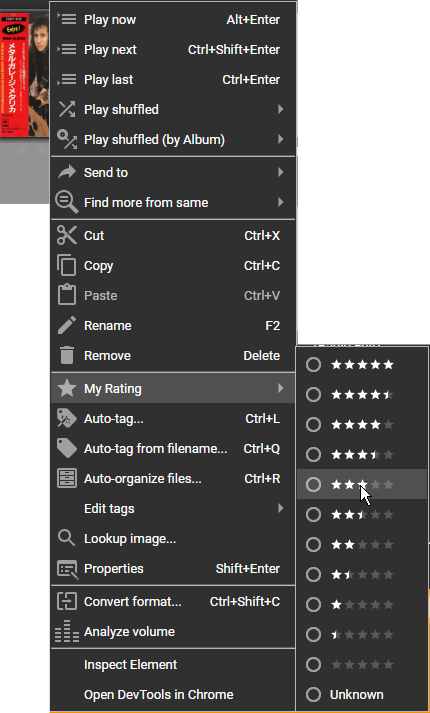
Task: Select Remove in the context menu
Action: [x=173, y=356]
